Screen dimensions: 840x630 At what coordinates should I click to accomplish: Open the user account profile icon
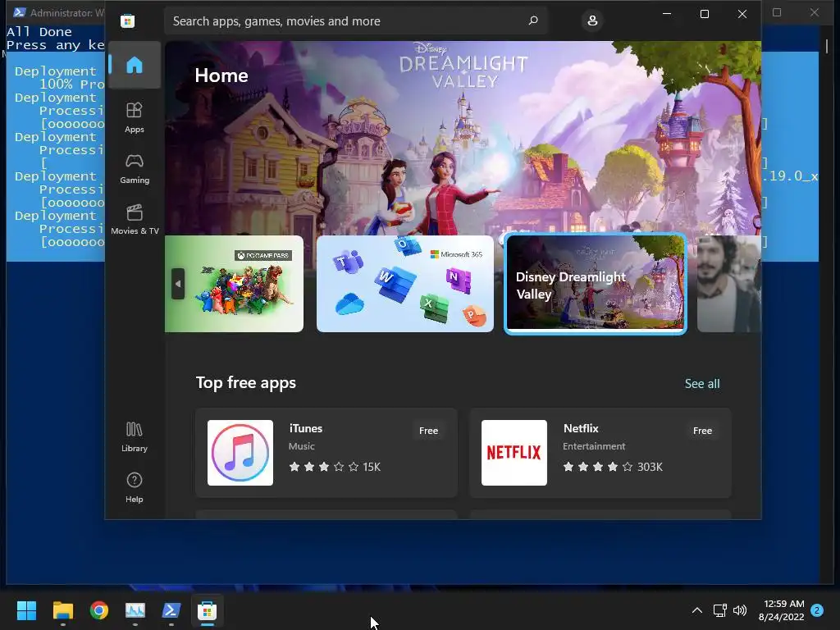click(x=592, y=21)
